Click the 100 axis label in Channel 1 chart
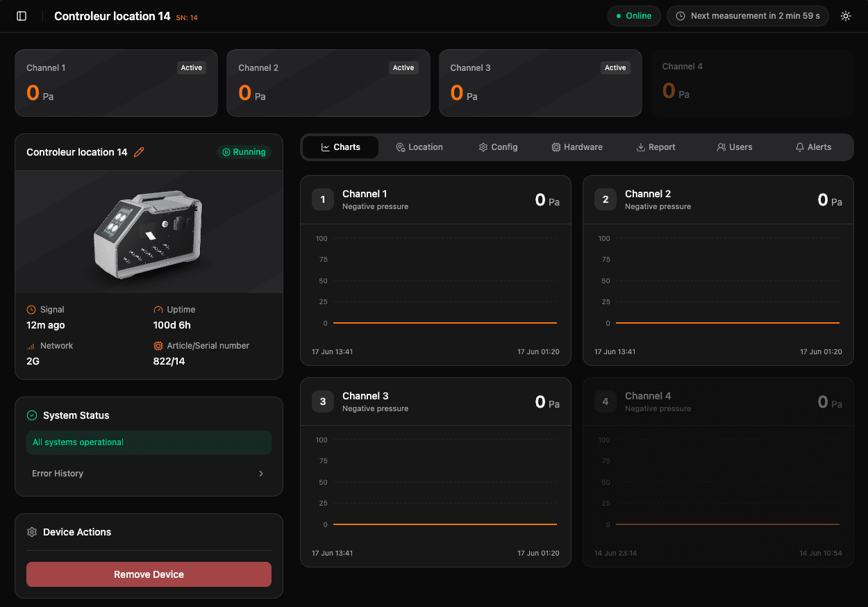This screenshot has width=868, height=607. pos(322,238)
